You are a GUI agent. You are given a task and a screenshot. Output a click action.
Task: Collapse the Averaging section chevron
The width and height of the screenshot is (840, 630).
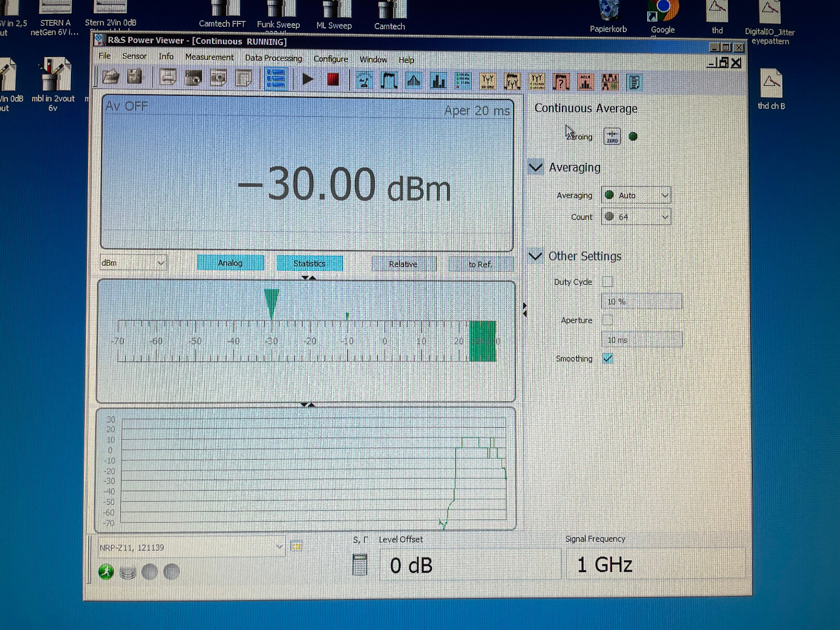[535, 167]
